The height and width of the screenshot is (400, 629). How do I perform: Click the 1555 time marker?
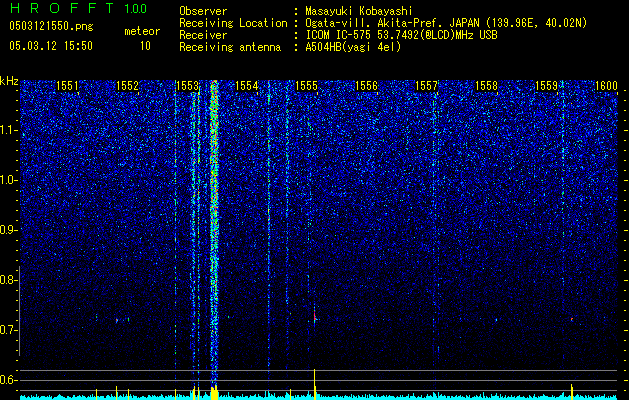pos(306,85)
